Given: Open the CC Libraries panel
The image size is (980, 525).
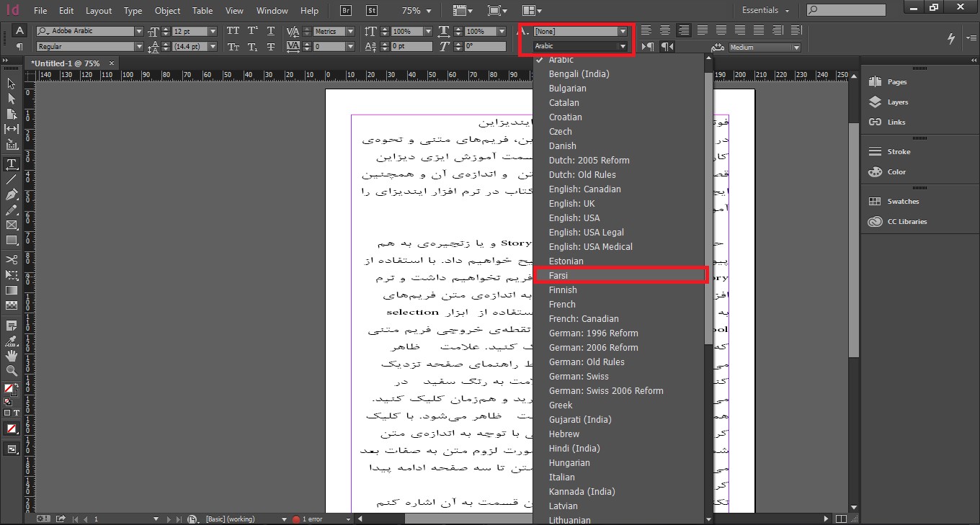Looking at the screenshot, I should click(907, 222).
